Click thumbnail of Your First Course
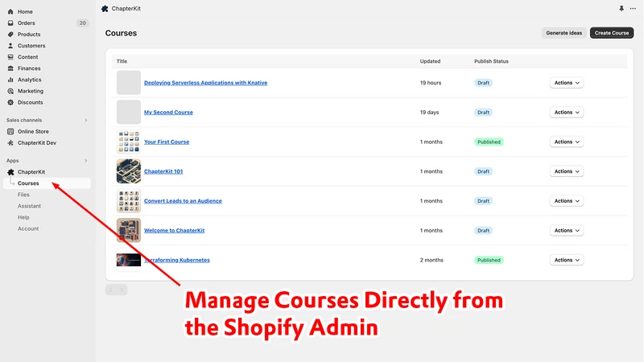The height and width of the screenshot is (362, 644). 129,142
